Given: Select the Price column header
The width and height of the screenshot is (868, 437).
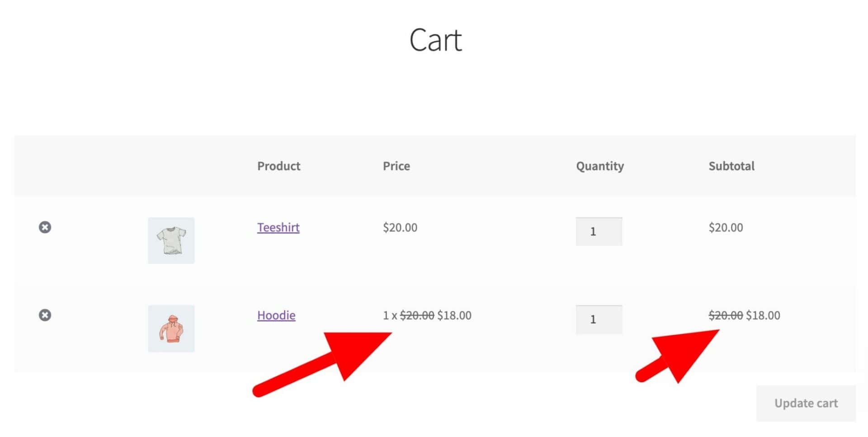Looking at the screenshot, I should coord(396,166).
